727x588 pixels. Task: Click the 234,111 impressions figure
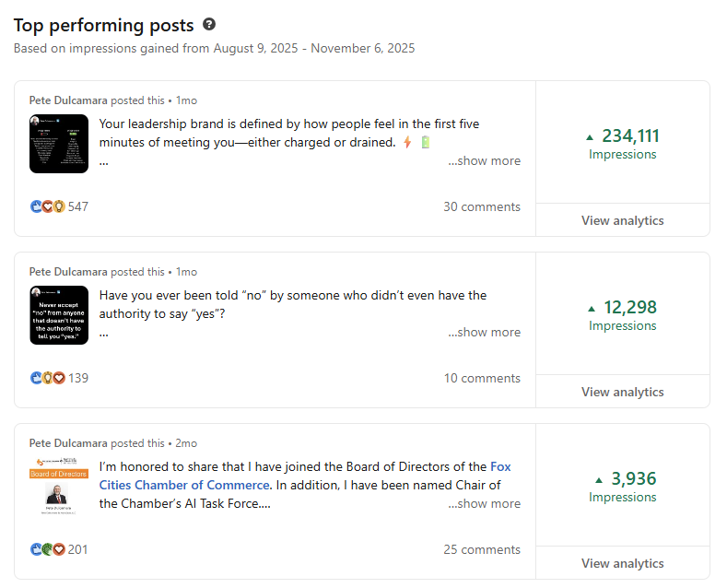point(629,136)
